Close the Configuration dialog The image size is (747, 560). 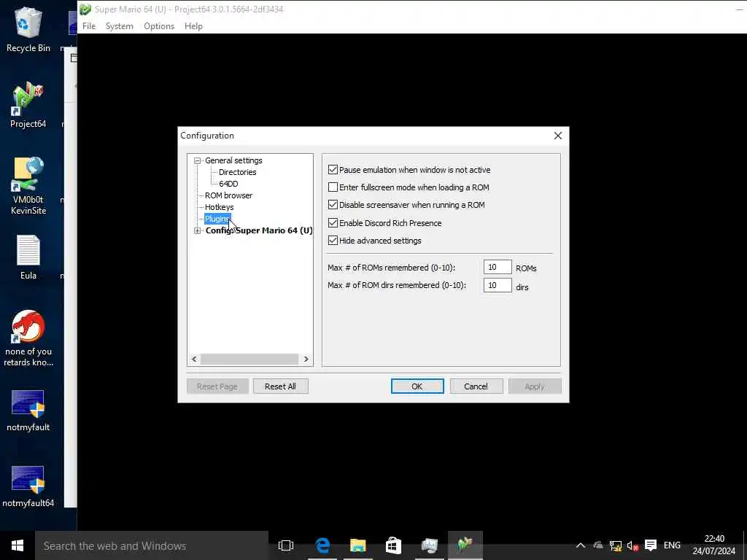(558, 136)
